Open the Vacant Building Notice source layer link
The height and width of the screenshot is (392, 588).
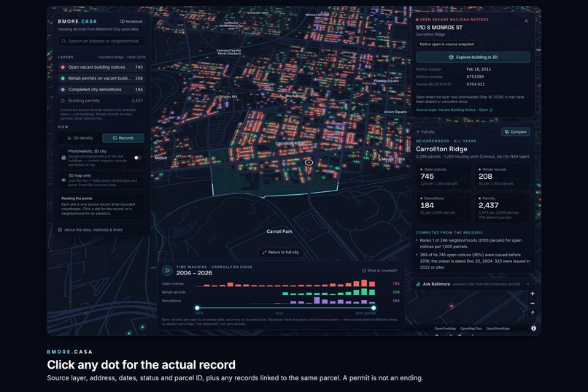[x=454, y=110]
